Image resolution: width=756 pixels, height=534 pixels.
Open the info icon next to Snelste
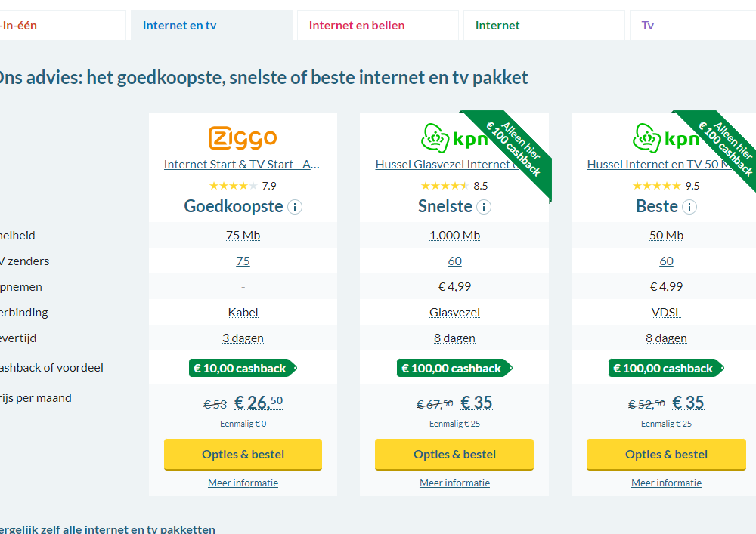(x=484, y=207)
